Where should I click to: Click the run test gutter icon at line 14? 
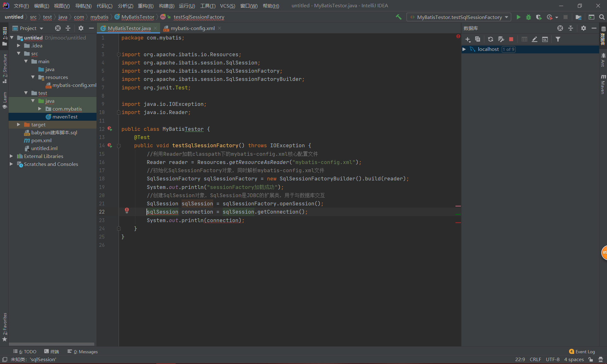[110, 145]
